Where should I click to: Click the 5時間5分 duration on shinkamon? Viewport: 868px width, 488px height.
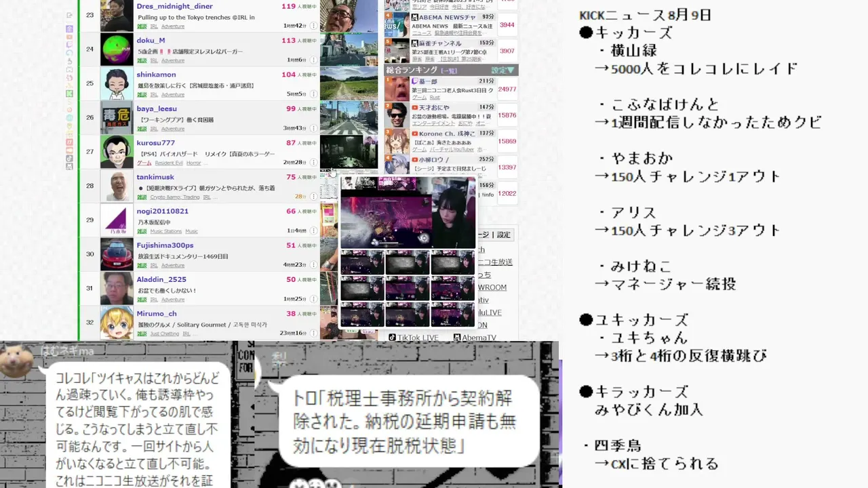296,95
